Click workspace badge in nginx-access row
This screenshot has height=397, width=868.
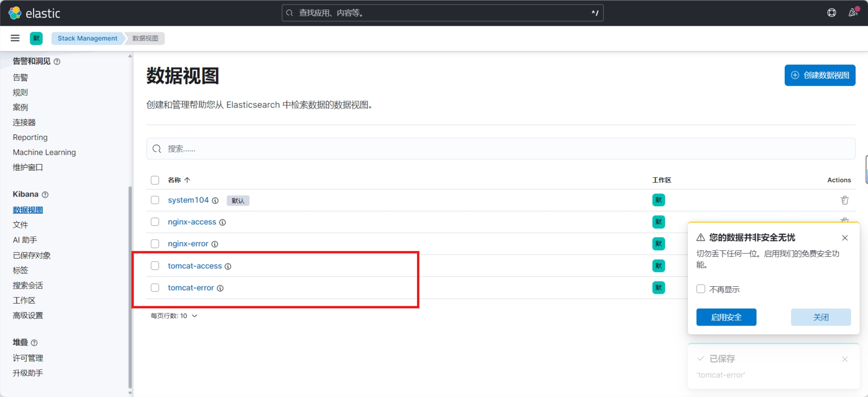click(x=658, y=222)
